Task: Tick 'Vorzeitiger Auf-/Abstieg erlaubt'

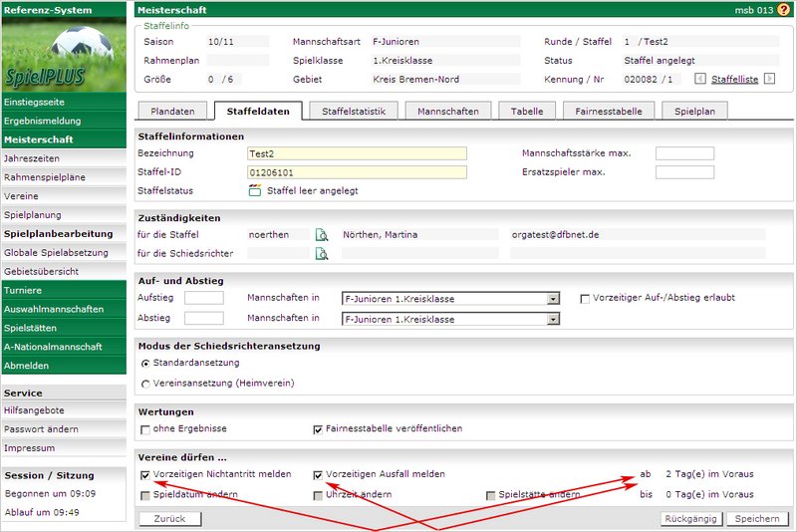Action: click(585, 298)
